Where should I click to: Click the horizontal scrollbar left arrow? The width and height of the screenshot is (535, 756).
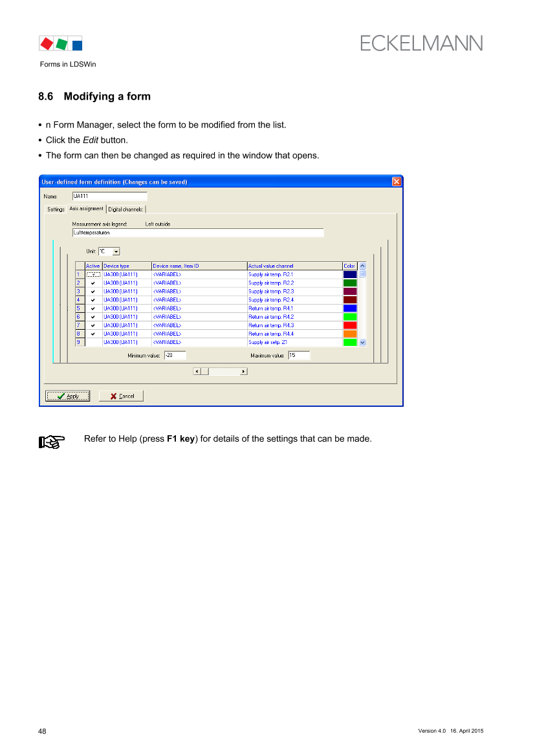tap(196, 372)
